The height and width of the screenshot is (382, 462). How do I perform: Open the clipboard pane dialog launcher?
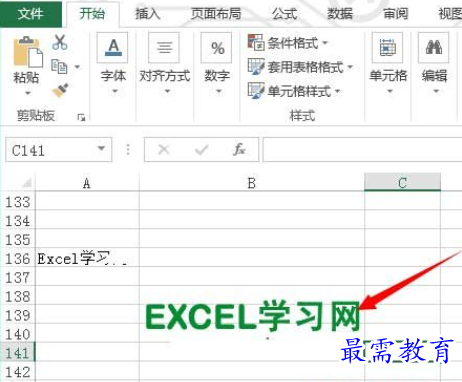click(x=81, y=117)
